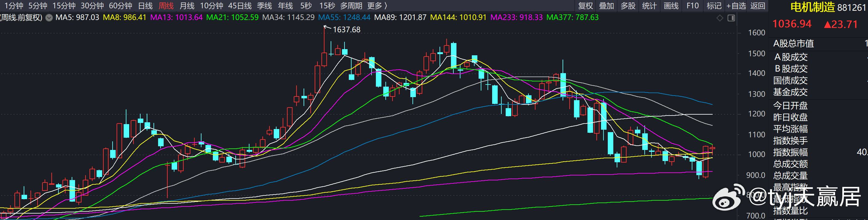Click the 标记 mark button
The height and width of the screenshot is (220, 868).
[714, 6]
